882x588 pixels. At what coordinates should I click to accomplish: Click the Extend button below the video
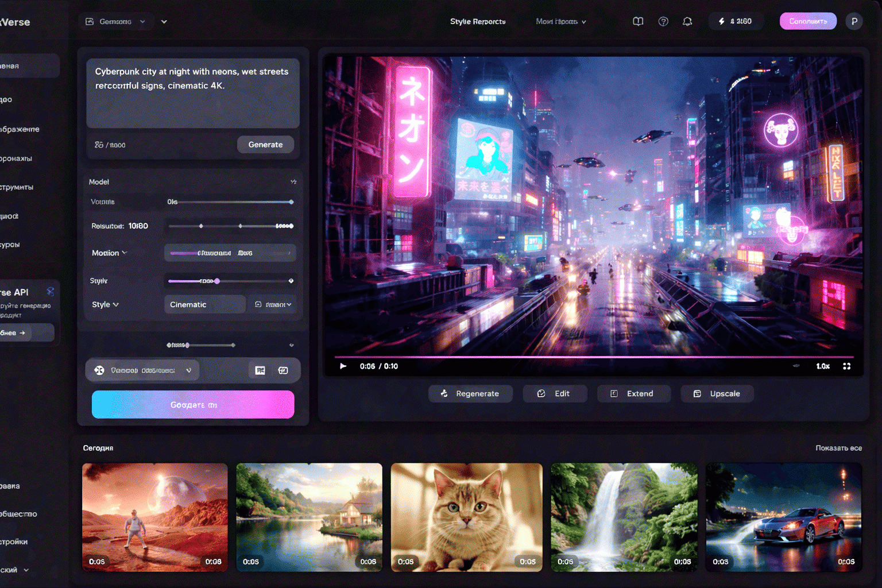coord(633,393)
